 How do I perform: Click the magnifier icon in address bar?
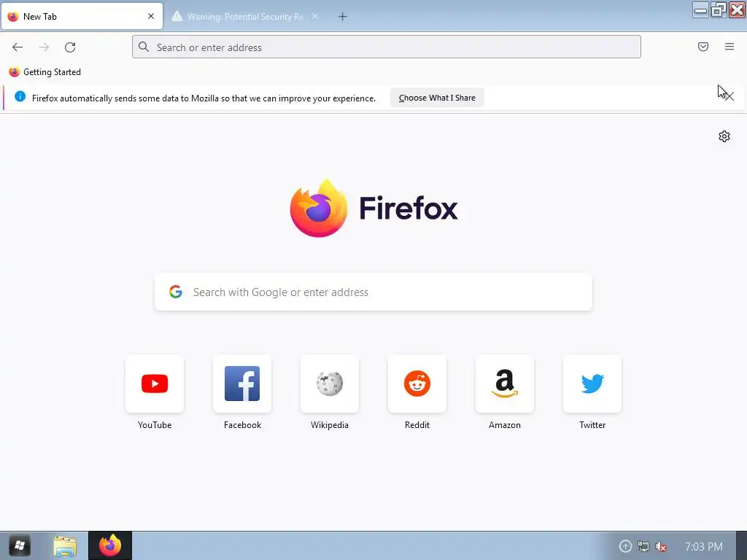click(x=144, y=47)
